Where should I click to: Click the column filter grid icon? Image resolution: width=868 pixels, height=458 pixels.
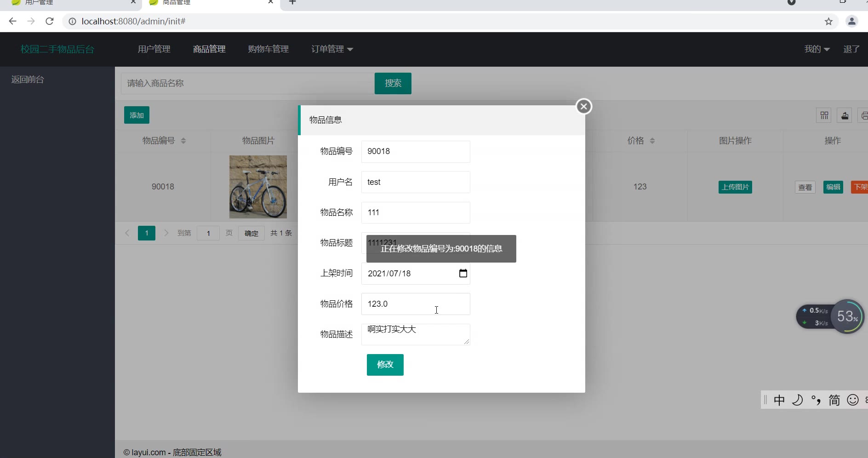824,115
